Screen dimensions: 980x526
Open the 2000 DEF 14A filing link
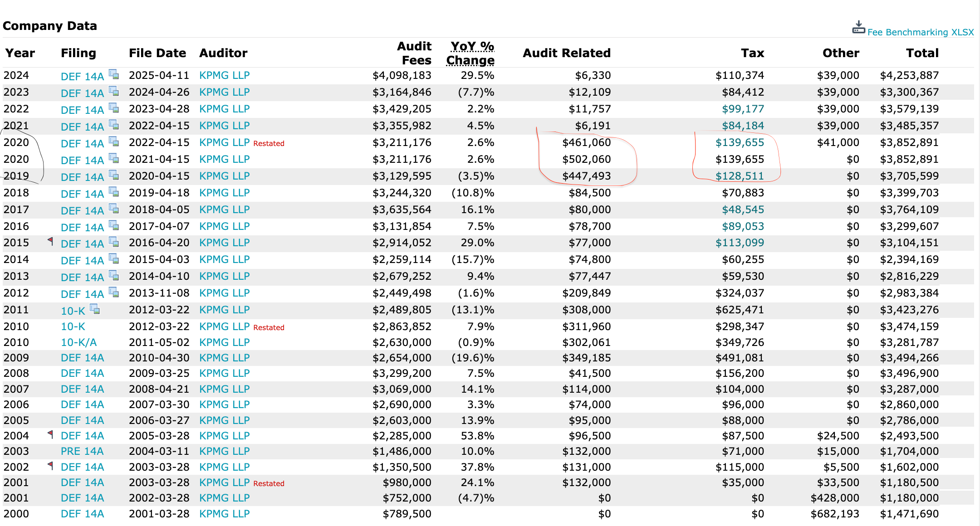coord(82,514)
